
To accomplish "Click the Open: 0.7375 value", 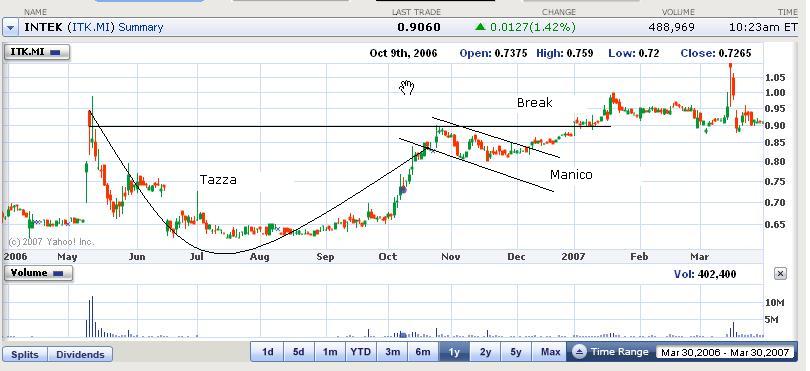I will 493,53.
